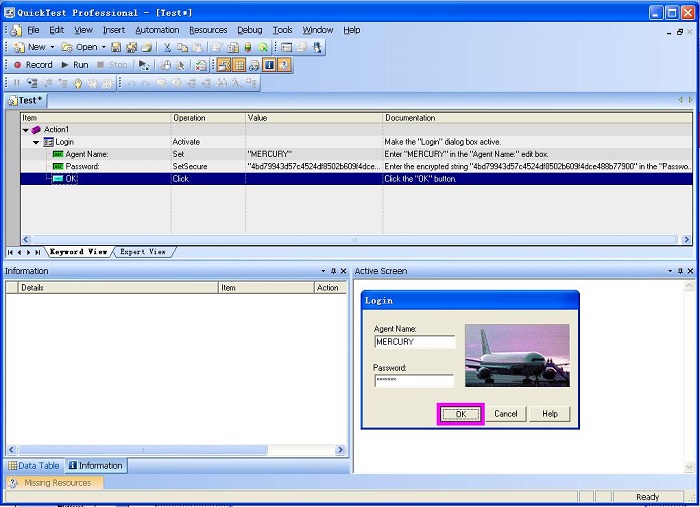Screen dimensions: 700x507
Task: Click the Password field in Login preview
Action: [414, 380]
